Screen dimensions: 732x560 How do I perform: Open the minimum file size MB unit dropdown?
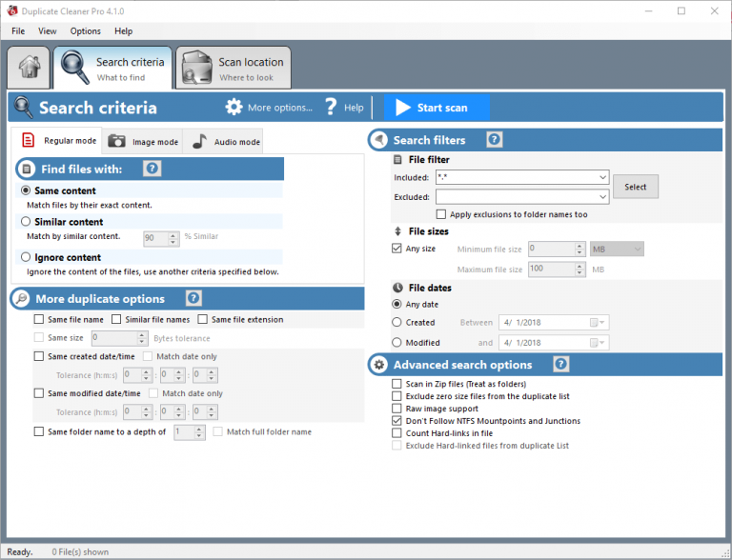point(617,249)
